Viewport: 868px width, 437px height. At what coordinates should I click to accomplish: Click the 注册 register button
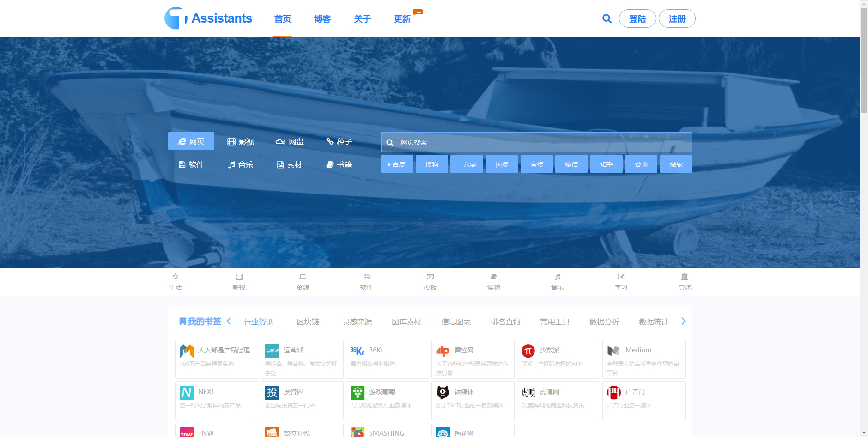pyautogui.click(x=677, y=18)
